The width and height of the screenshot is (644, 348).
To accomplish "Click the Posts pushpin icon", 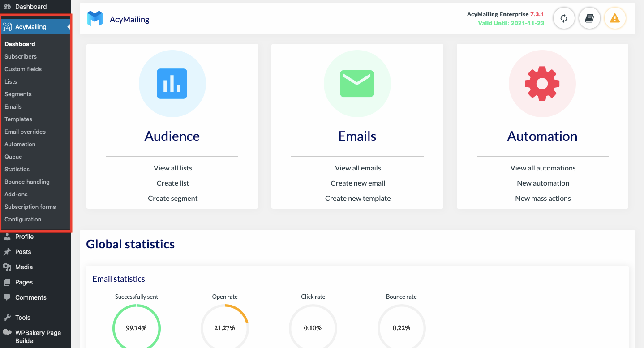I will (x=7, y=252).
